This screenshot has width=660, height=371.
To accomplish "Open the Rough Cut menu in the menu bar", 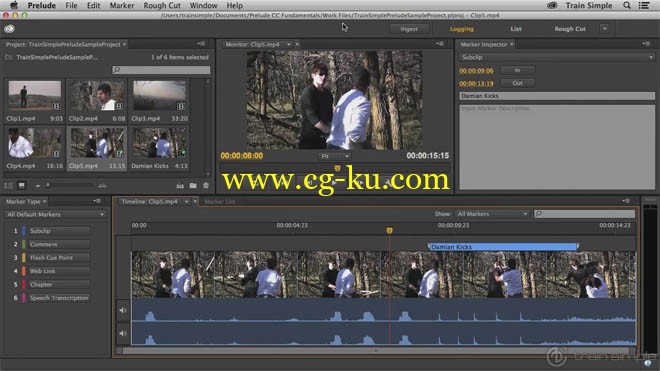I will 162,5.
